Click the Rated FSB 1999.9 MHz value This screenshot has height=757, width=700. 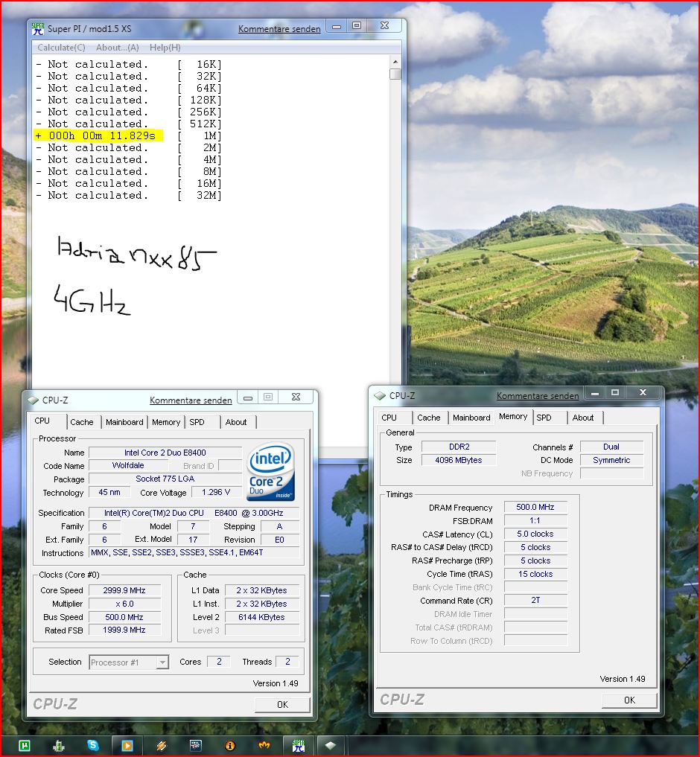pyautogui.click(x=124, y=630)
